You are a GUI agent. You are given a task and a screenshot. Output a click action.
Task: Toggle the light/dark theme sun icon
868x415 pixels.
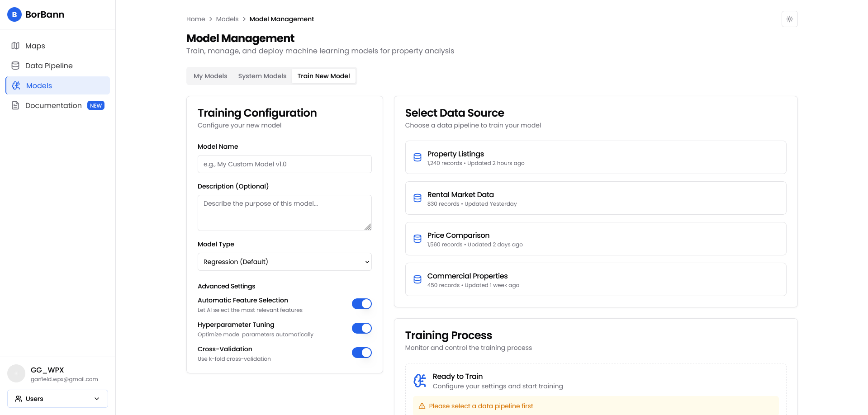click(789, 19)
